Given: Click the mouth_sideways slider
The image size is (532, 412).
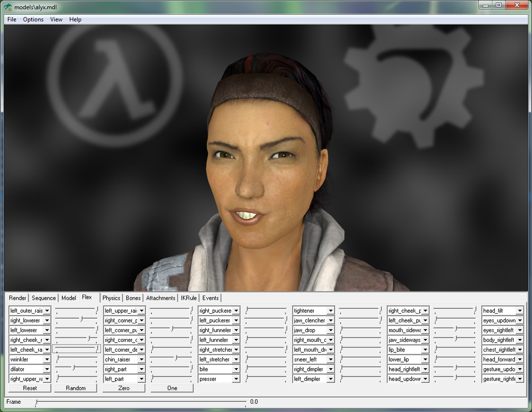Looking at the screenshot, I should click(x=455, y=329).
